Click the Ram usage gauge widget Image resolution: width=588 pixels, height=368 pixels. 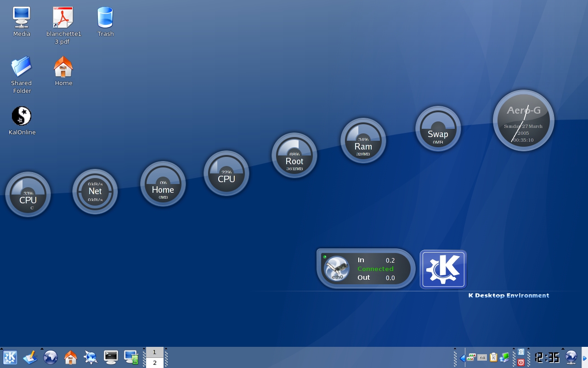click(363, 140)
